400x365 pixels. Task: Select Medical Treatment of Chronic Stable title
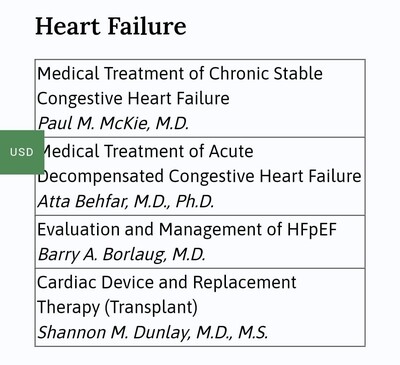180,74
